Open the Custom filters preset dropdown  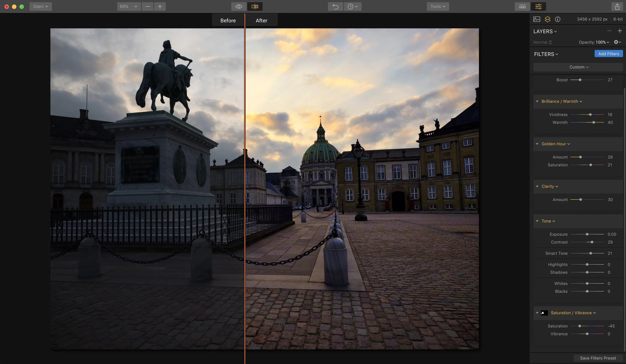(x=578, y=67)
